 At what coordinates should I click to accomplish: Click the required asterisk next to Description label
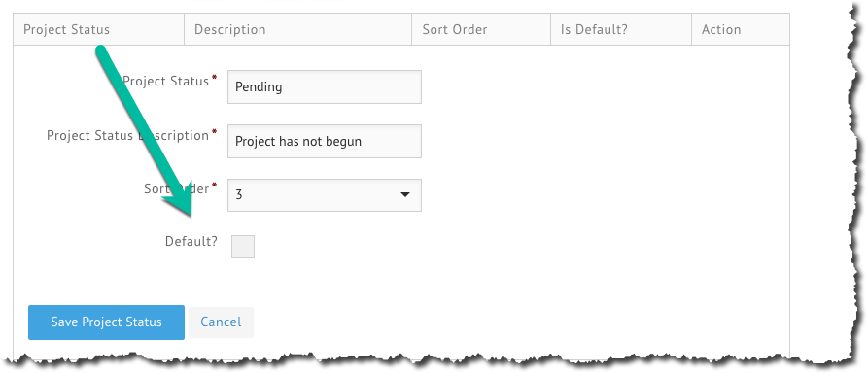click(x=214, y=132)
